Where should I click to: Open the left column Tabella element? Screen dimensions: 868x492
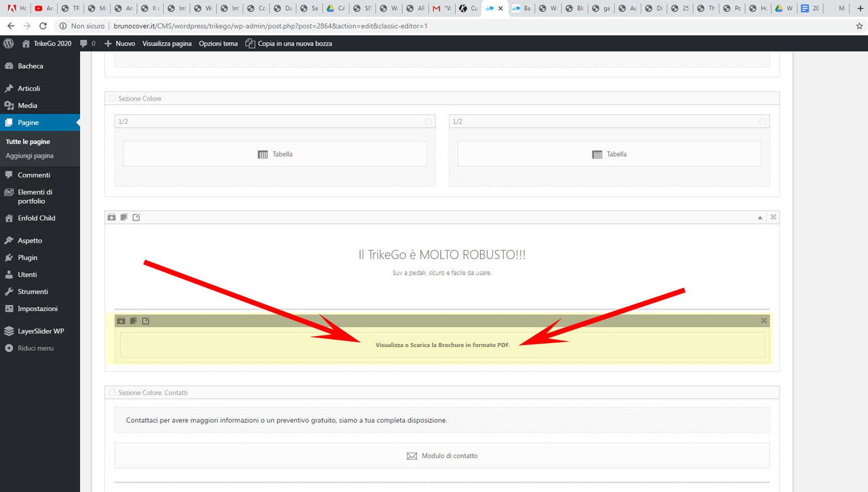pyautogui.click(x=275, y=154)
